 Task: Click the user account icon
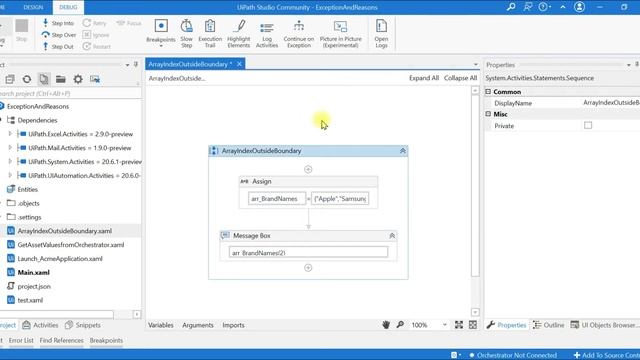(579, 7)
